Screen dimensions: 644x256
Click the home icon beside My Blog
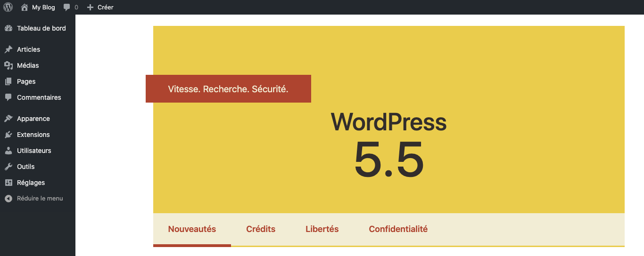[25, 7]
